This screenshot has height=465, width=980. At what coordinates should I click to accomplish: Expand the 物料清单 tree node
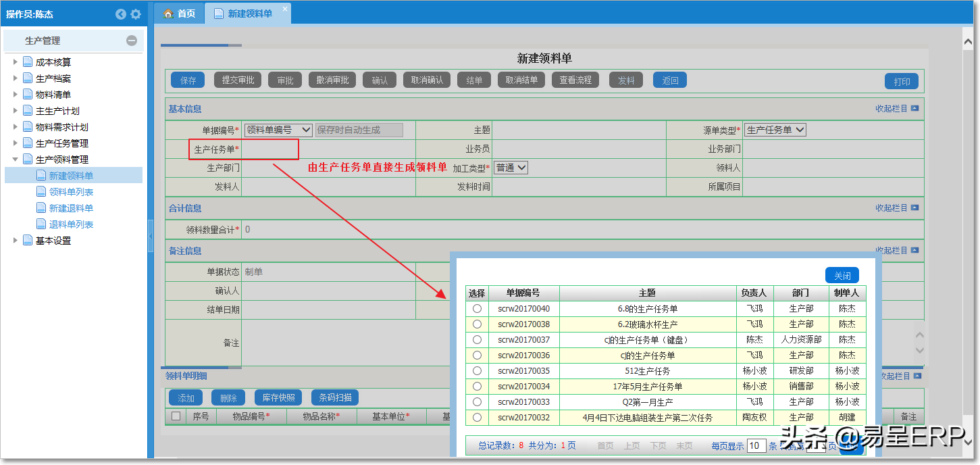pos(16,95)
